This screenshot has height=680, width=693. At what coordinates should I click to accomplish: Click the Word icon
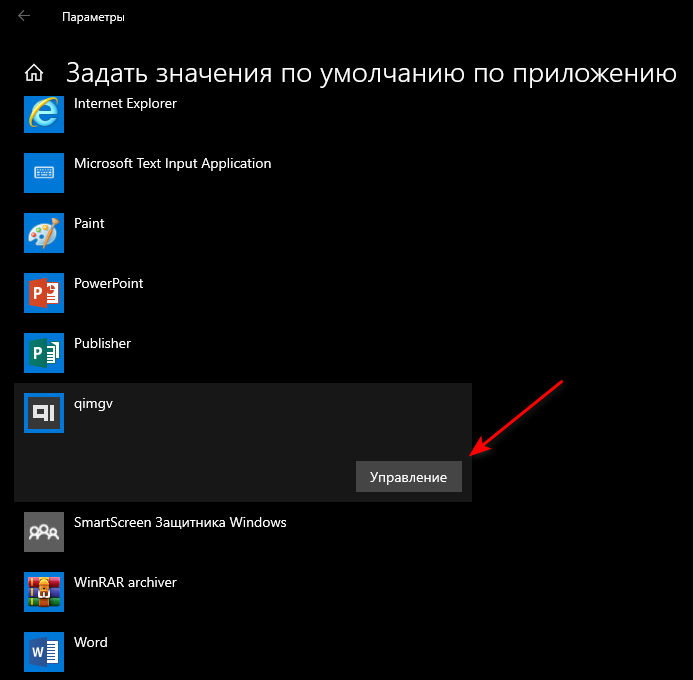[44, 652]
